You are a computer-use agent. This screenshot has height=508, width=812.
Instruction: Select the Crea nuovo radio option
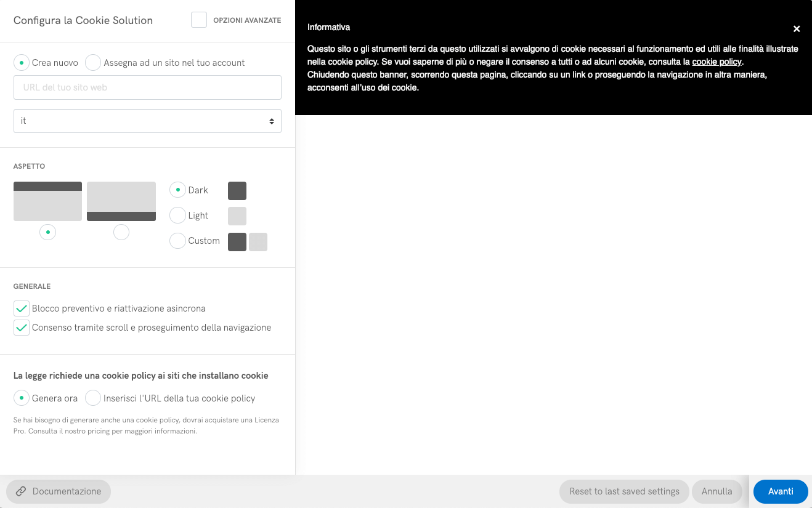click(22, 63)
